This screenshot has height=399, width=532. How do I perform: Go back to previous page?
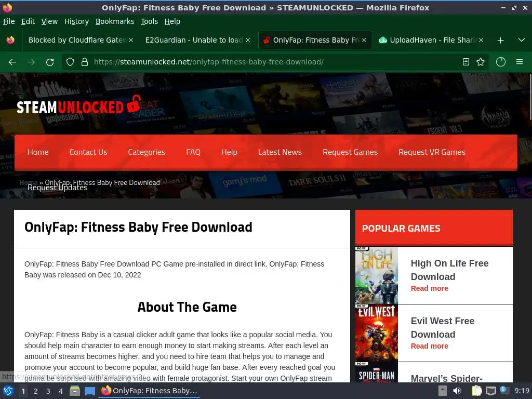pyautogui.click(x=12, y=62)
